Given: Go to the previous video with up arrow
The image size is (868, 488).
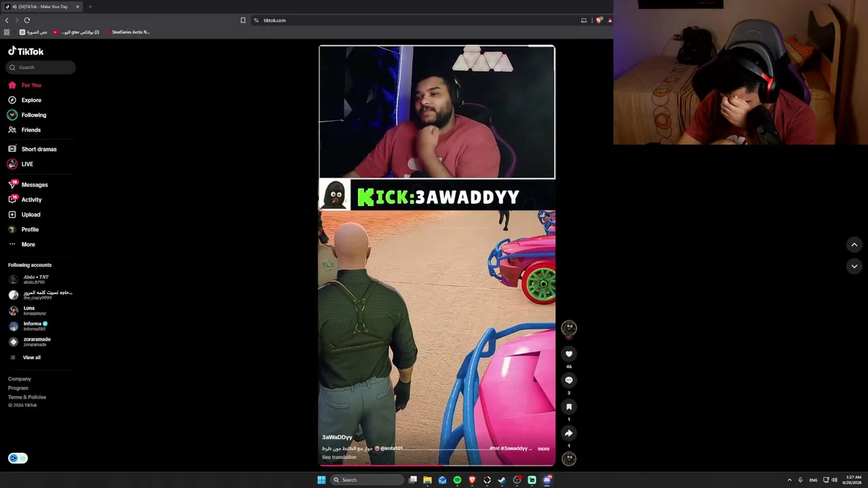Looking at the screenshot, I should [854, 245].
